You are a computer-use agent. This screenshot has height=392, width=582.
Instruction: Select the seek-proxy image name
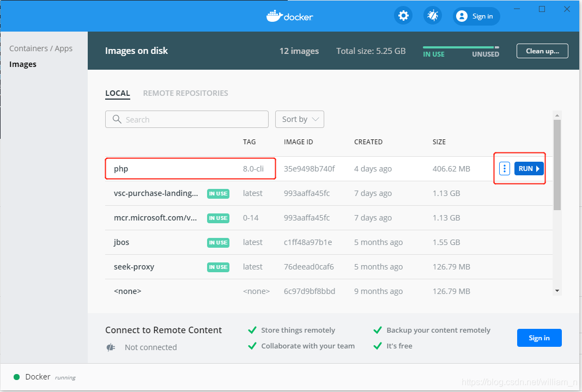(134, 267)
